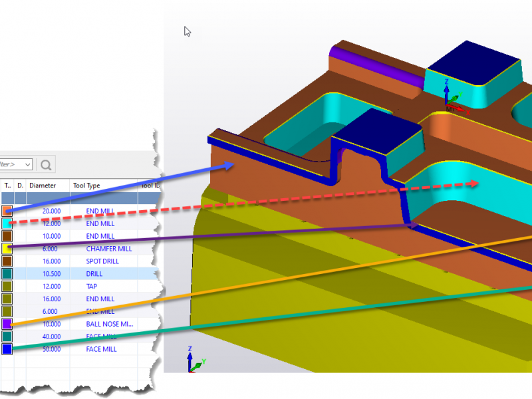Click the brown 10.000 END MILL tool icon
The image size is (532, 399).
tap(8, 236)
